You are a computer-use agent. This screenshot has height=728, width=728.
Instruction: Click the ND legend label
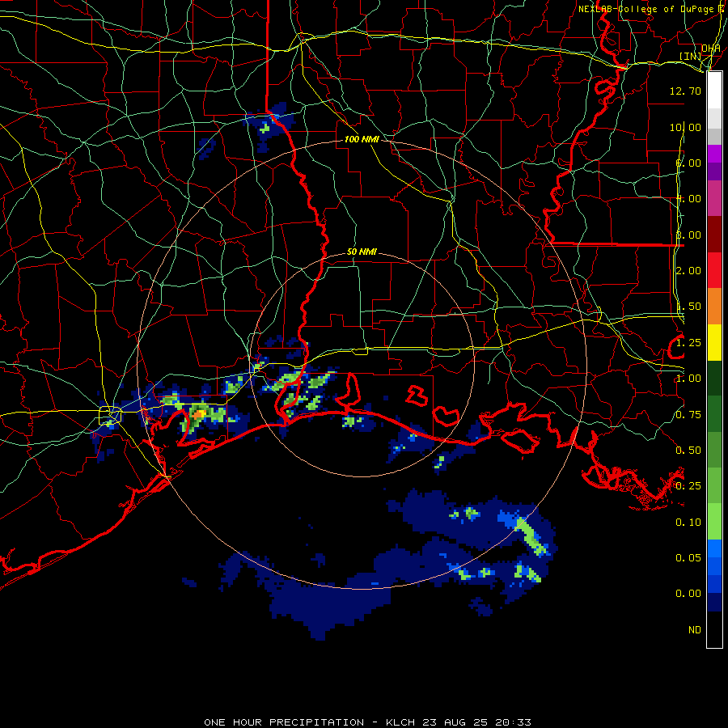point(695,630)
